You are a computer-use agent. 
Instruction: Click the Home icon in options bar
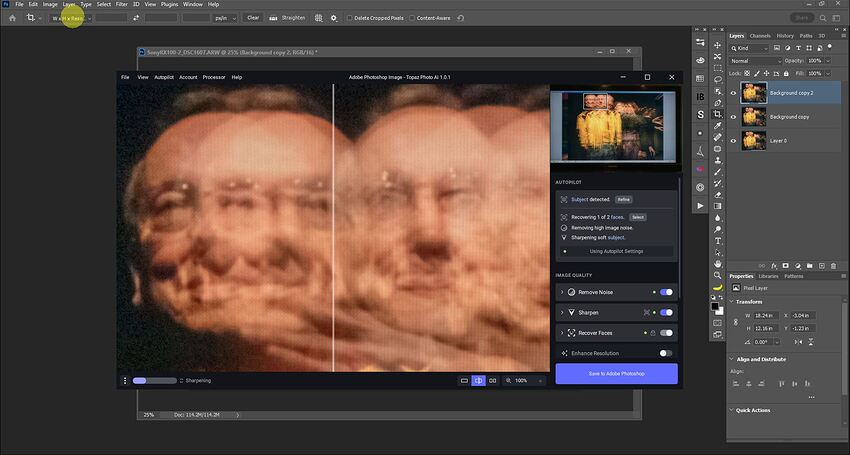pyautogui.click(x=12, y=18)
